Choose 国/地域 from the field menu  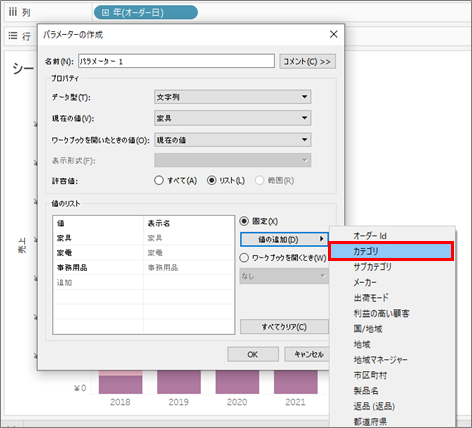tap(392, 329)
